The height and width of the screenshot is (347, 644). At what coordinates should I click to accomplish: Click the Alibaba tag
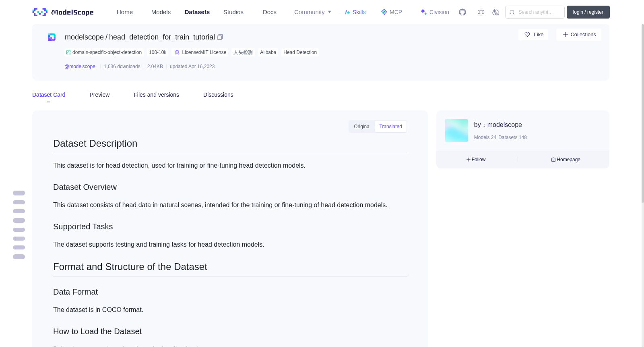(268, 52)
